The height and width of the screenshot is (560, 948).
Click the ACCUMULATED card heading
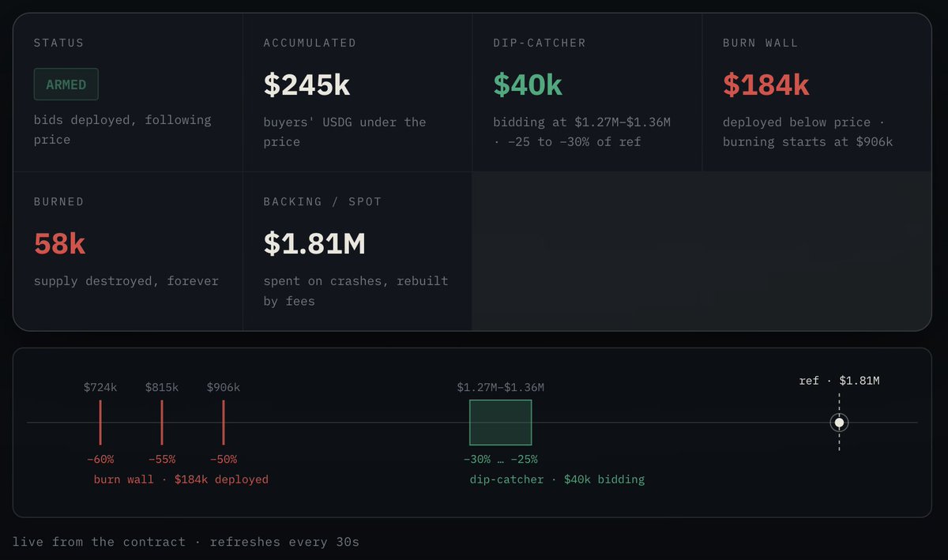(310, 43)
